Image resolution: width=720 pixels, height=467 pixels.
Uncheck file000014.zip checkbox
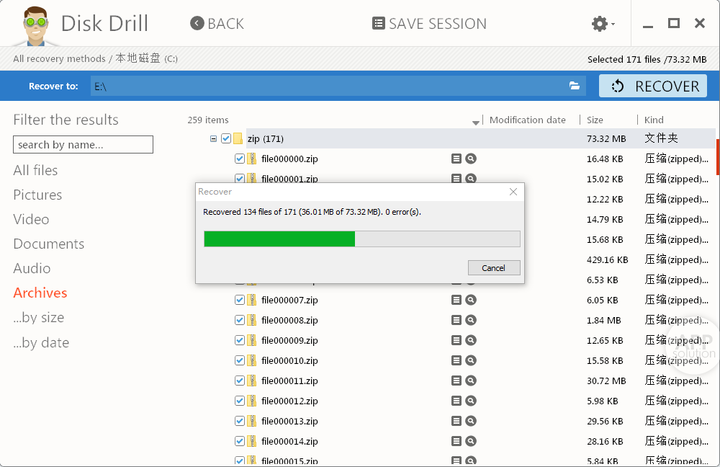pos(240,441)
